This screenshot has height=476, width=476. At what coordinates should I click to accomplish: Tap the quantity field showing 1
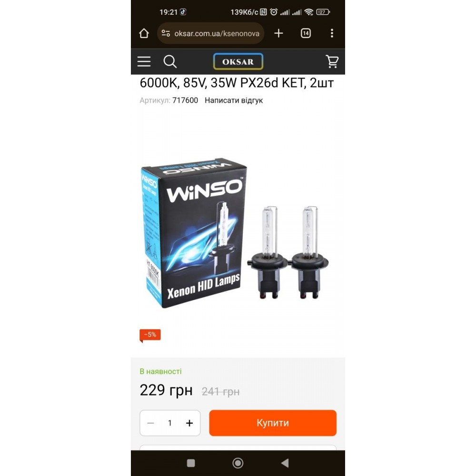[170, 423]
